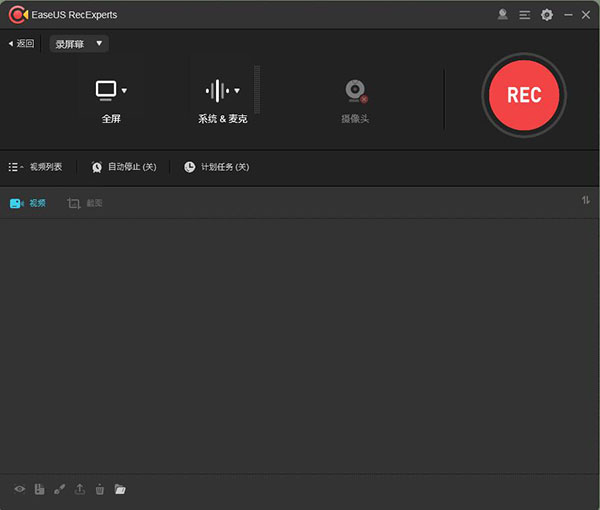Open the 视频列表 video list menu

tap(35, 167)
